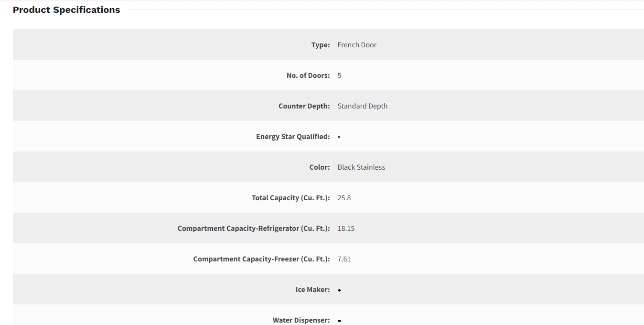The height and width of the screenshot is (325, 644).
Task: Click the Total Capacity label
Action: (290, 198)
